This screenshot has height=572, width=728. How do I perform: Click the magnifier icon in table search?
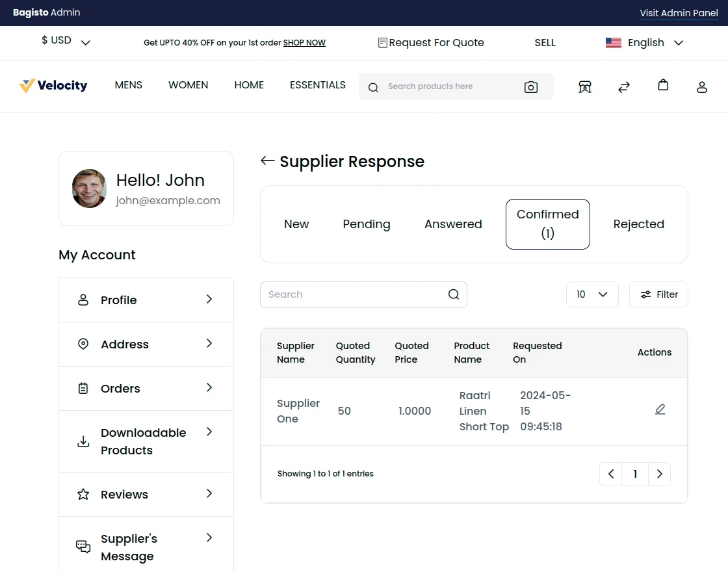coord(454,294)
